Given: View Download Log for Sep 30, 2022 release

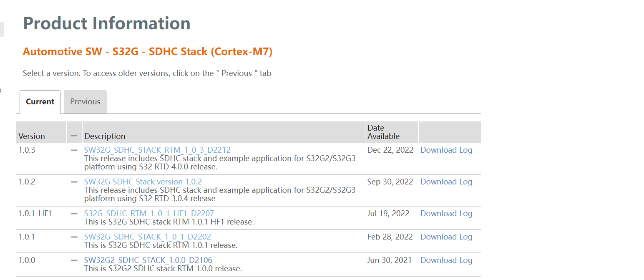Looking at the screenshot, I should coord(446,182).
